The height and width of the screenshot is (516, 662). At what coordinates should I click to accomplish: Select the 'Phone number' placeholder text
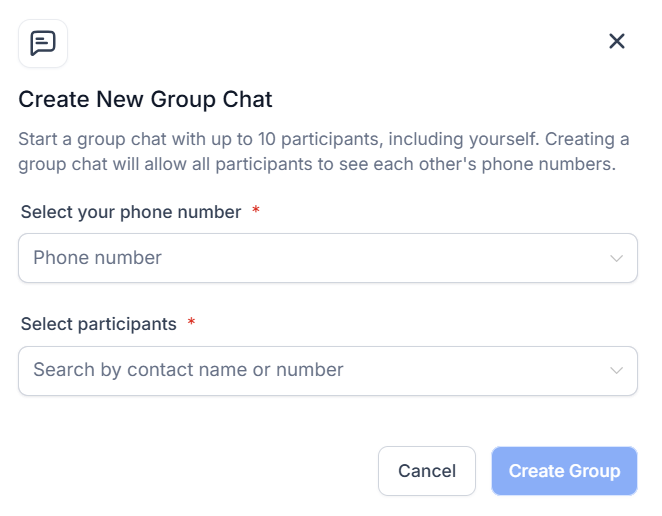pos(98,258)
